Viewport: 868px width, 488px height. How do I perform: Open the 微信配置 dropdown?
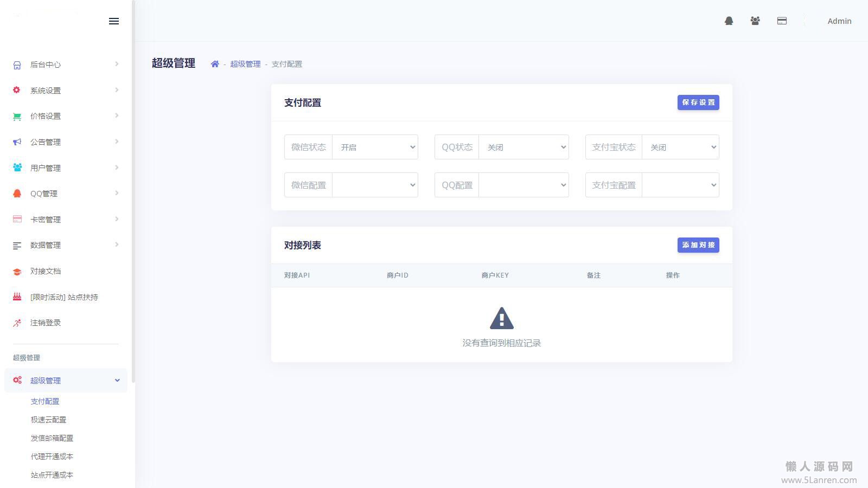click(375, 185)
